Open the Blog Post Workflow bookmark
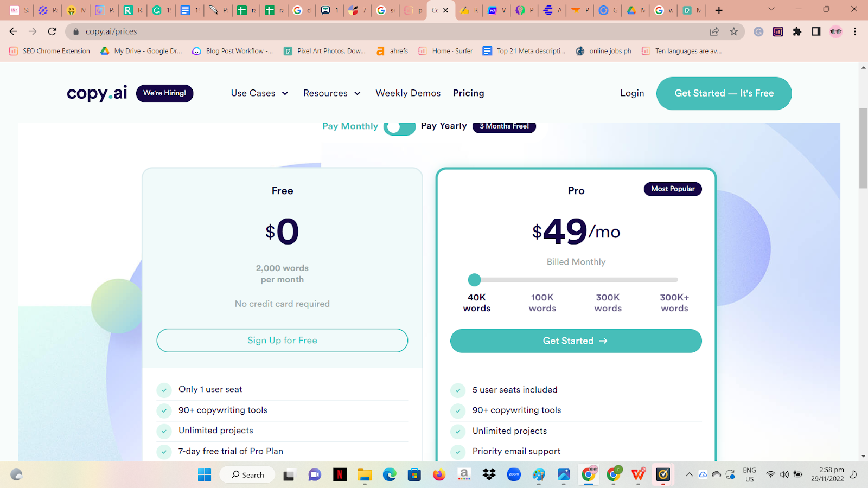 (x=232, y=51)
